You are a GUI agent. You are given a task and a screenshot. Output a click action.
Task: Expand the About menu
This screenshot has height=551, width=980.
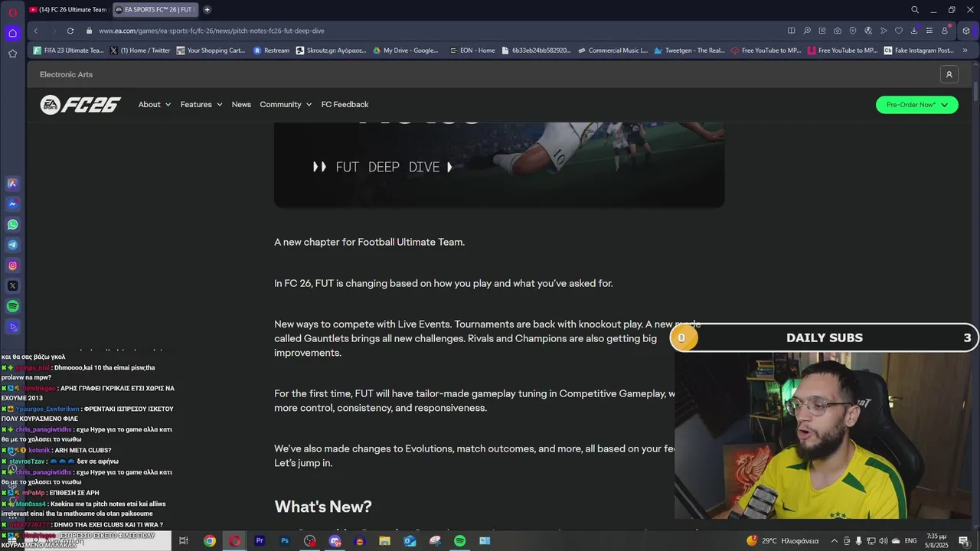pos(154,105)
